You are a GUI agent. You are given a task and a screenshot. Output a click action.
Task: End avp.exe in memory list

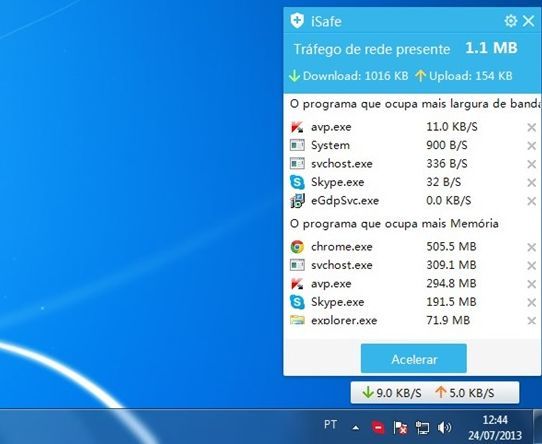(531, 284)
